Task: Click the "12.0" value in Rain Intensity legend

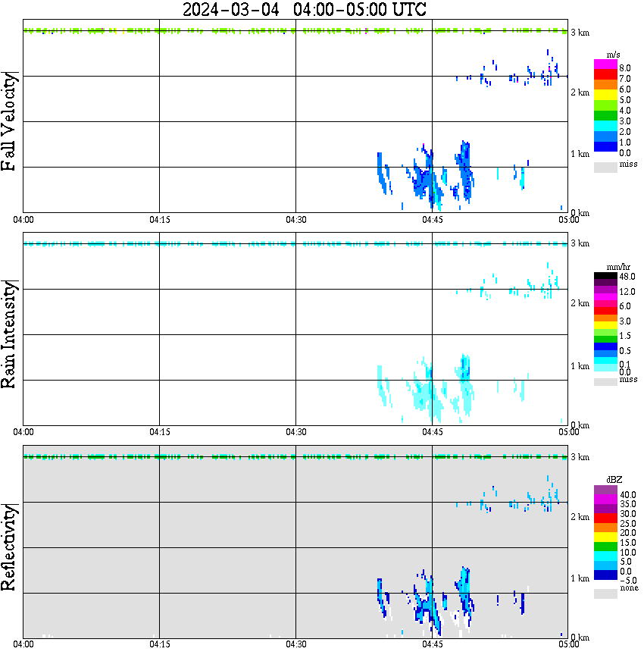Action: pos(627,292)
